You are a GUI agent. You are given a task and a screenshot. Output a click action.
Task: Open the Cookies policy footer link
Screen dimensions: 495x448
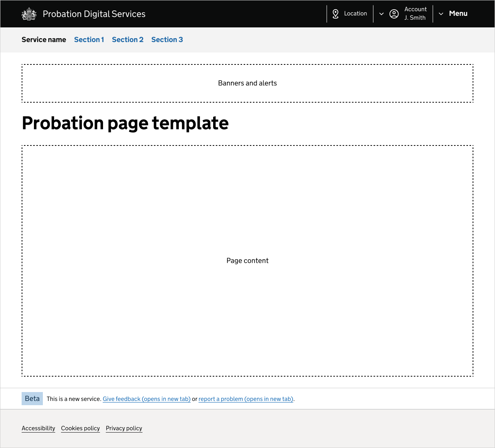(x=80, y=428)
